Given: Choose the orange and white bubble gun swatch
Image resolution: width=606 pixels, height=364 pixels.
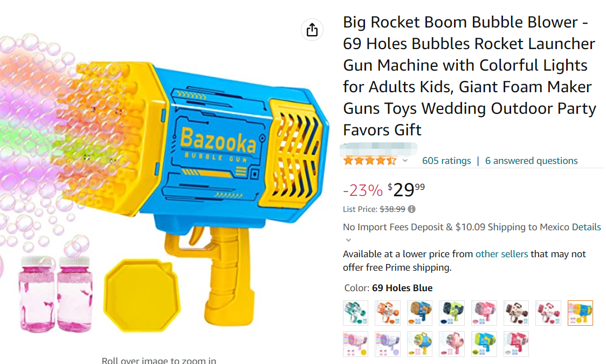Looking at the screenshot, I should pos(387,313).
